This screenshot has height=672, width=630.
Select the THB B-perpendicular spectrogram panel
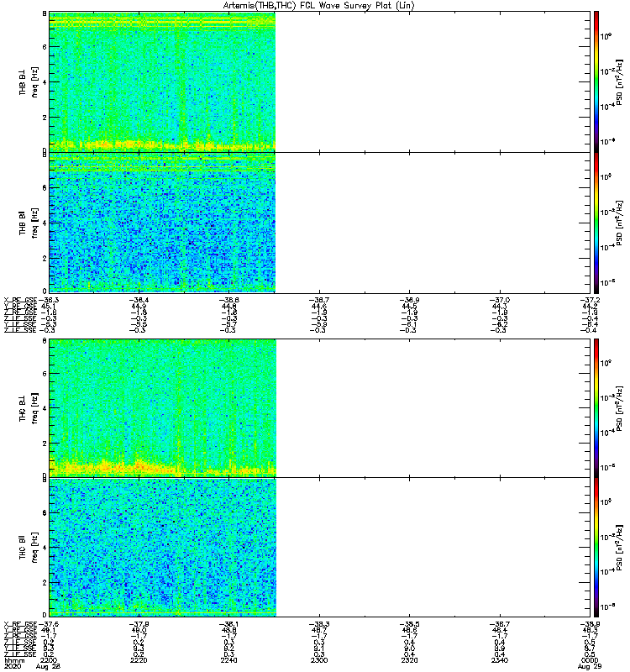pyautogui.click(x=320, y=81)
